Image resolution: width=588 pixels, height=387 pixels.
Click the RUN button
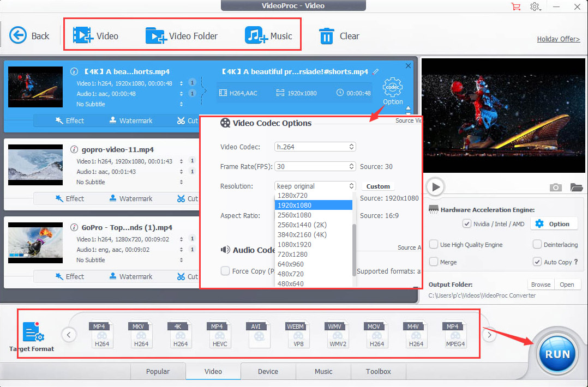click(x=557, y=353)
